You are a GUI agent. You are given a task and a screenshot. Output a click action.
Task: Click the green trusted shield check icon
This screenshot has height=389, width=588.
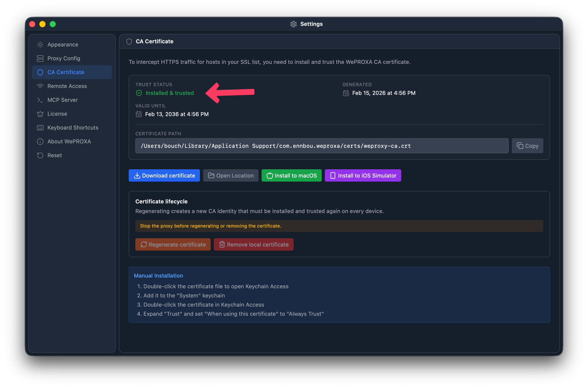[x=139, y=93]
